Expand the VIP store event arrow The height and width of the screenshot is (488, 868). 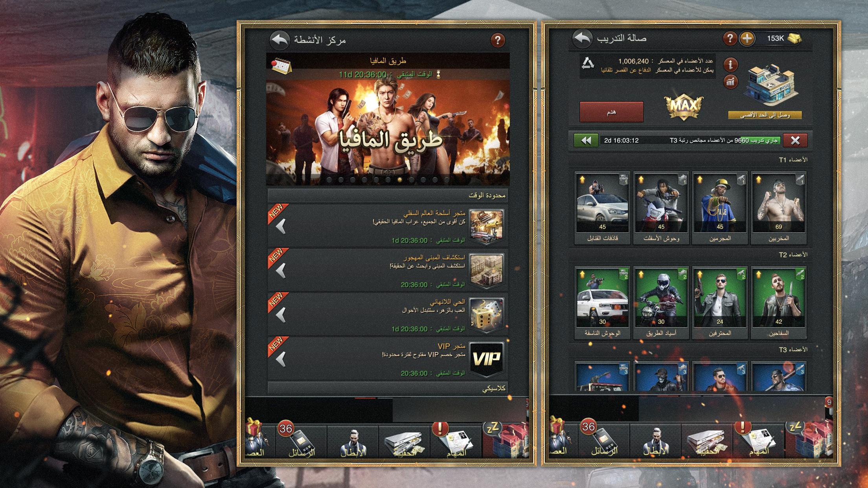tap(281, 359)
